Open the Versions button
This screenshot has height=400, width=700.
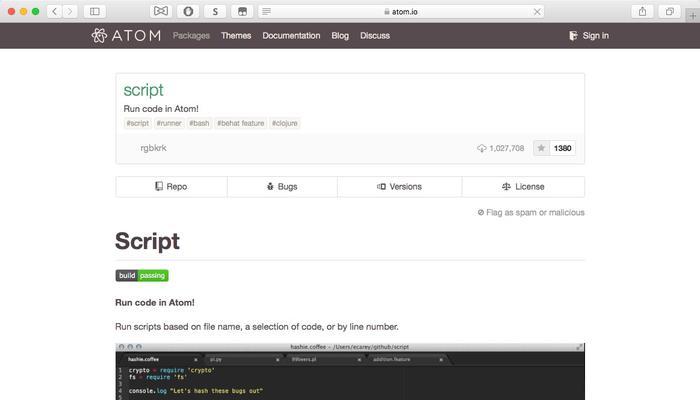point(400,187)
